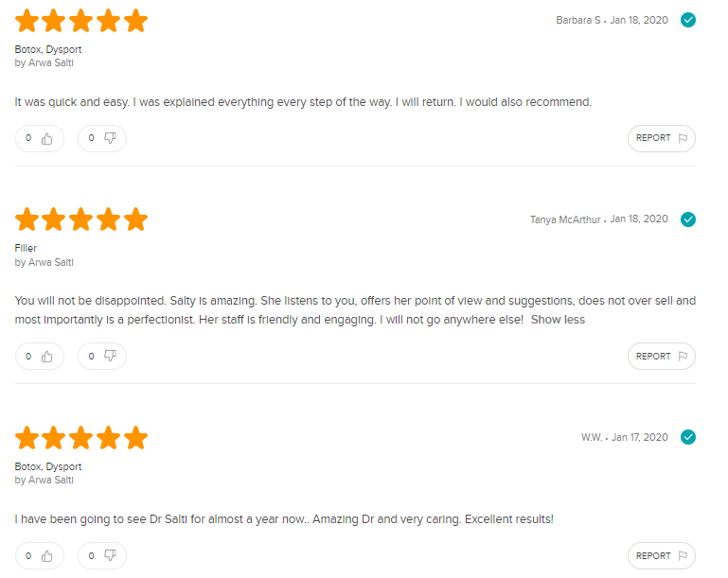Click third star of W.W.'s rating

coord(81,438)
